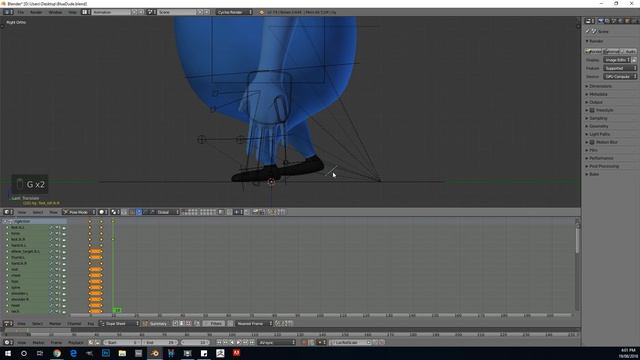The width and height of the screenshot is (640, 360).
Task: Open the Pose menu in 3D viewport header
Action: point(53,212)
